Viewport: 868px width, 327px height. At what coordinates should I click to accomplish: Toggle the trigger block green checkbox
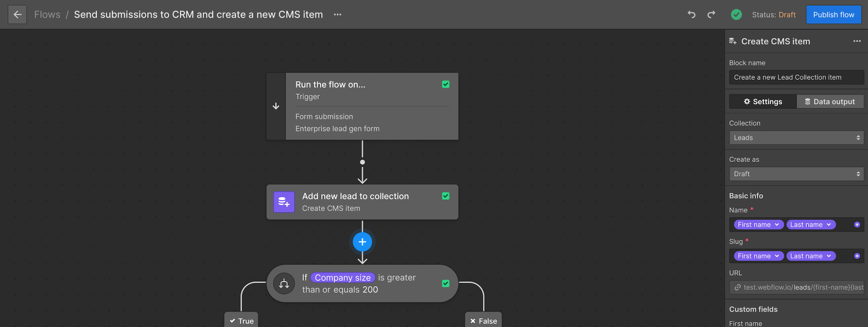[x=445, y=84]
